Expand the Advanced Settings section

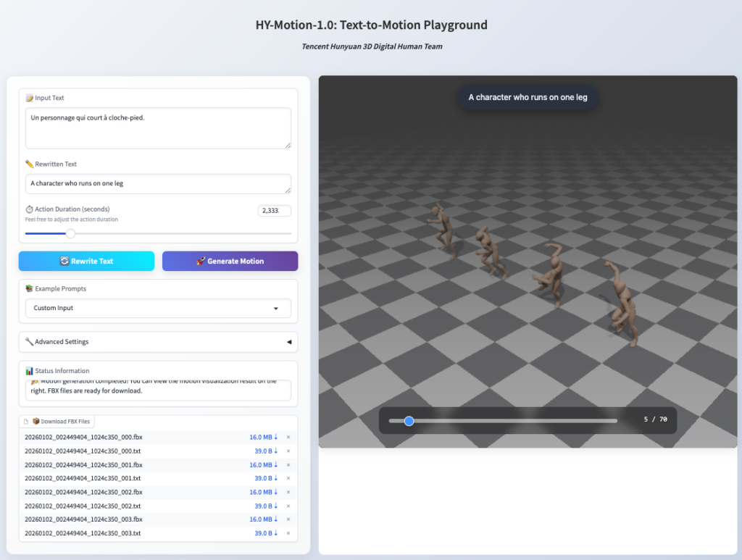coord(158,342)
